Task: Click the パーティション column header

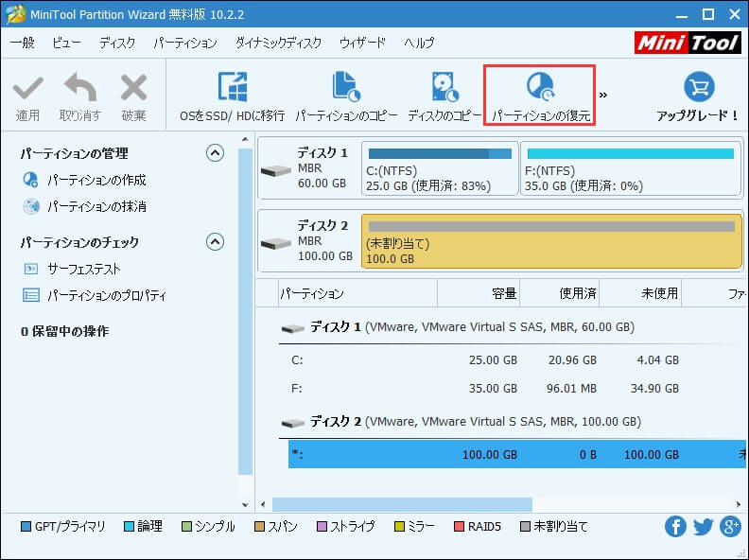Action: [358, 293]
